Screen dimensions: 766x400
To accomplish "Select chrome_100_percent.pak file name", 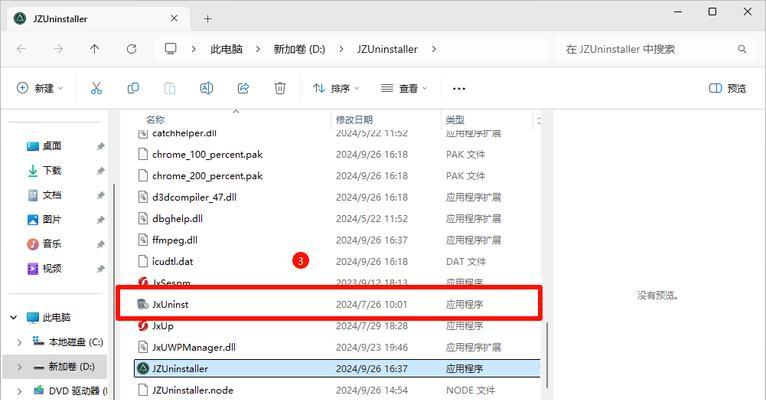I will click(x=207, y=154).
